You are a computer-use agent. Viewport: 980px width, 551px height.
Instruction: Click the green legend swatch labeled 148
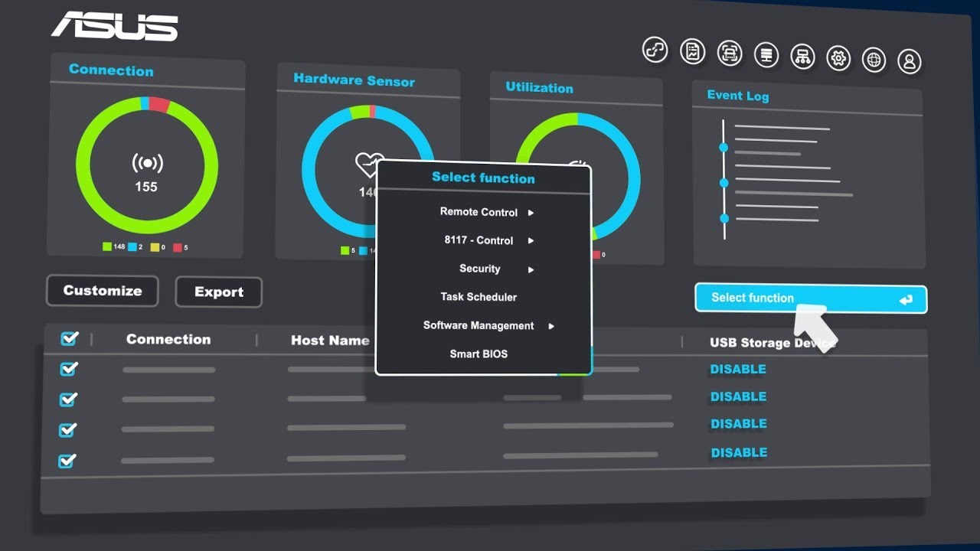pos(107,247)
